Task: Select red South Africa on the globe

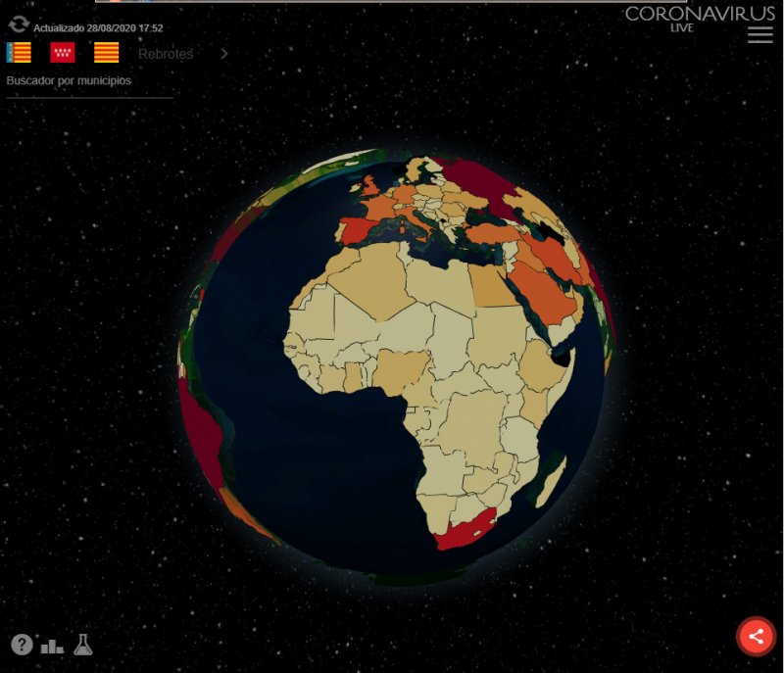Action: tap(465, 529)
